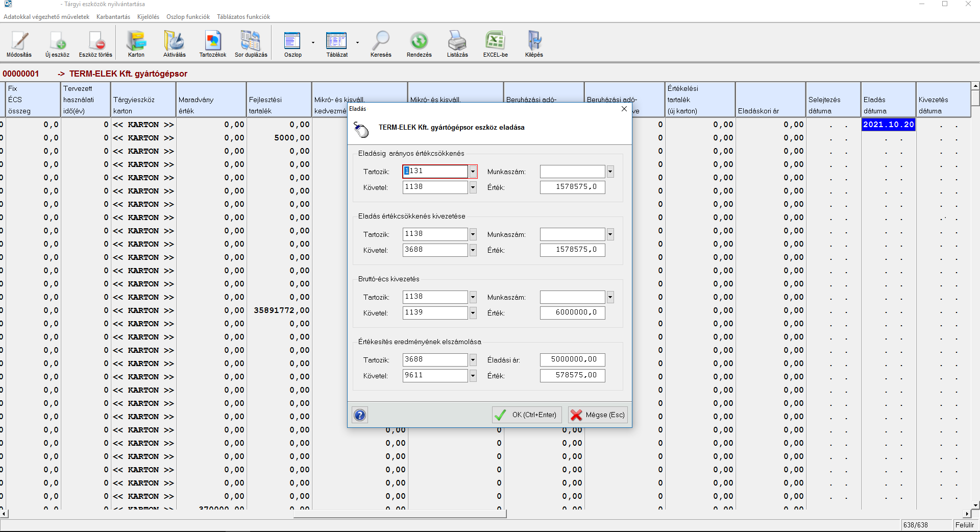Open the Követel 9611 dropdown arrow
The width and height of the screenshot is (980, 532).
click(x=473, y=376)
